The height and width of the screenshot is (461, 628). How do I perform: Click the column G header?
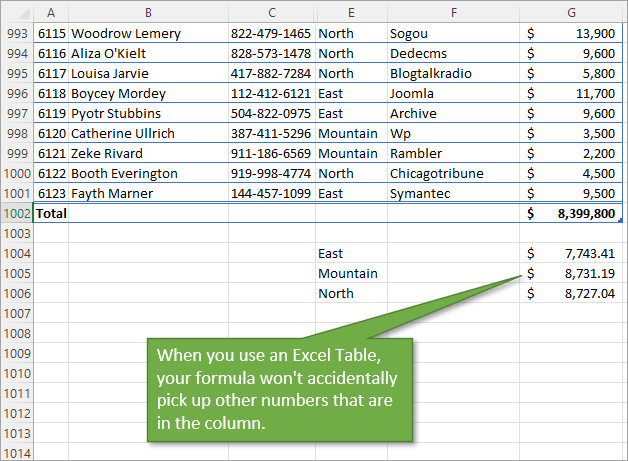coord(571,11)
